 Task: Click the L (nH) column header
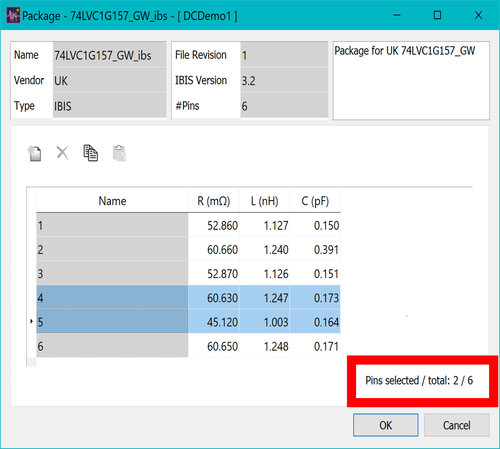tap(264, 201)
